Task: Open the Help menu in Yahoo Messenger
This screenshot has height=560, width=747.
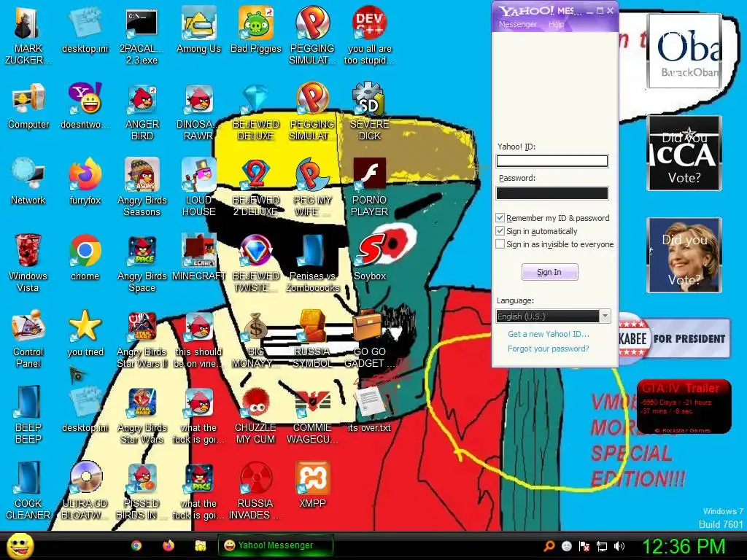Action: pyautogui.click(x=556, y=24)
